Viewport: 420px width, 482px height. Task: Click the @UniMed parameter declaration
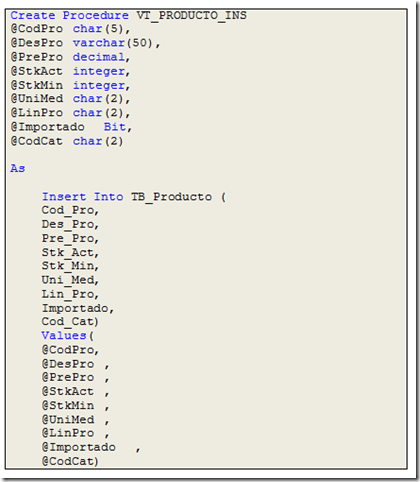point(70,99)
